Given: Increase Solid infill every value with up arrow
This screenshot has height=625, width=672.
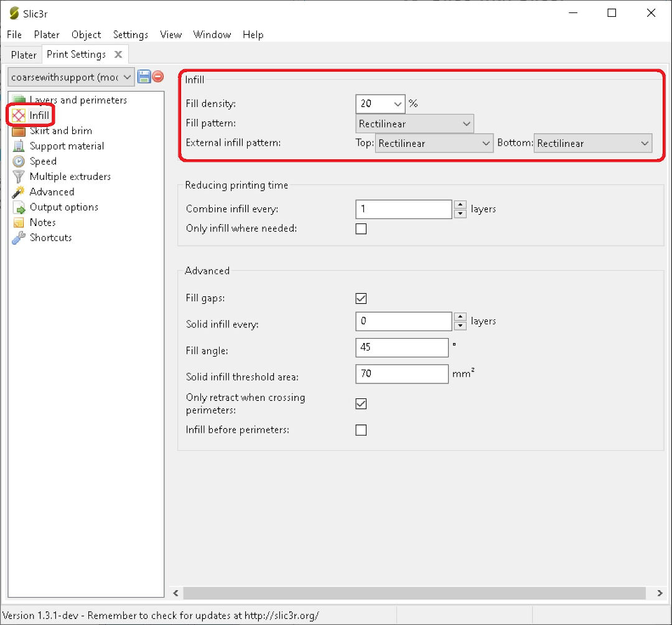Looking at the screenshot, I should [x=460, y=317].
